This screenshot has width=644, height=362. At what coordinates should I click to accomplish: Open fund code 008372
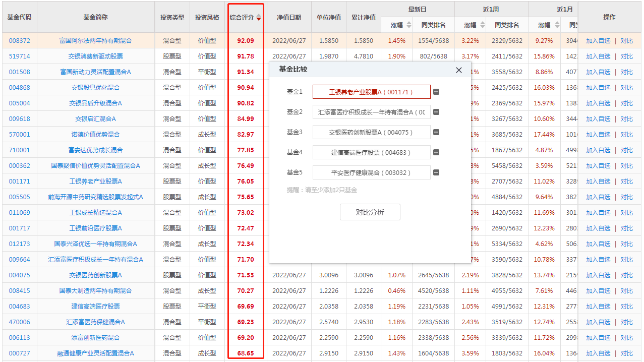(x=19, y=41)
